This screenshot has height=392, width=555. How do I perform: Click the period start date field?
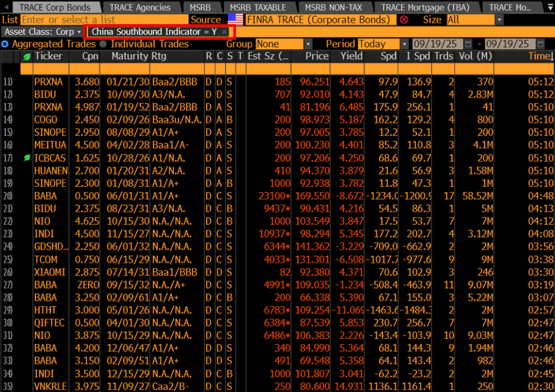pyautogui.click(x=437, y=44)
